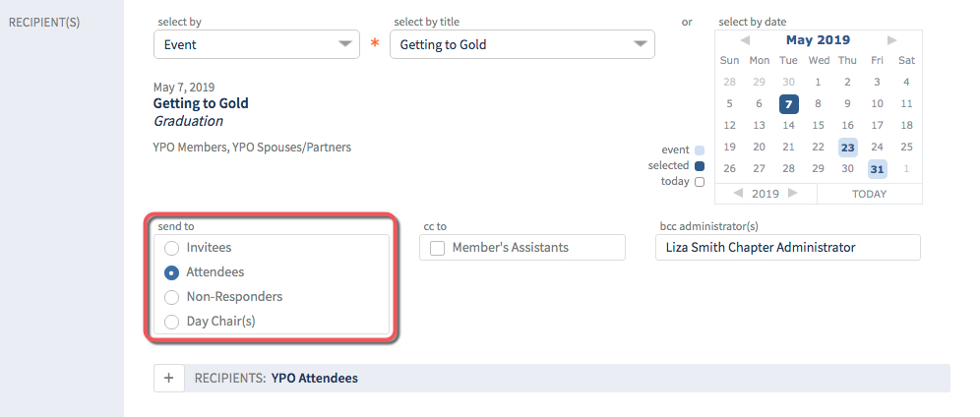Step back to previous year arrow
The width and height of the screenshot is (980, 417).
pos(738,193)
